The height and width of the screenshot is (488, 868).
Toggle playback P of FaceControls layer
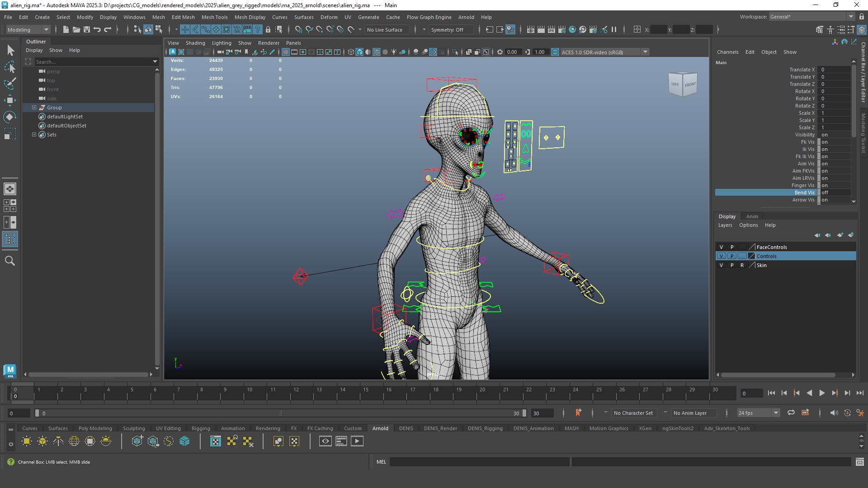coord(732,247)
